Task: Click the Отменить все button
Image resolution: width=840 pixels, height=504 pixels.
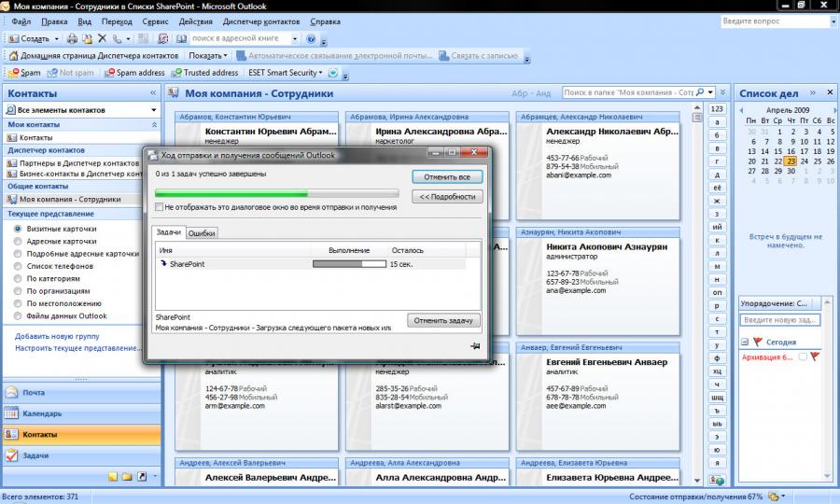Action: pos(447,176)
